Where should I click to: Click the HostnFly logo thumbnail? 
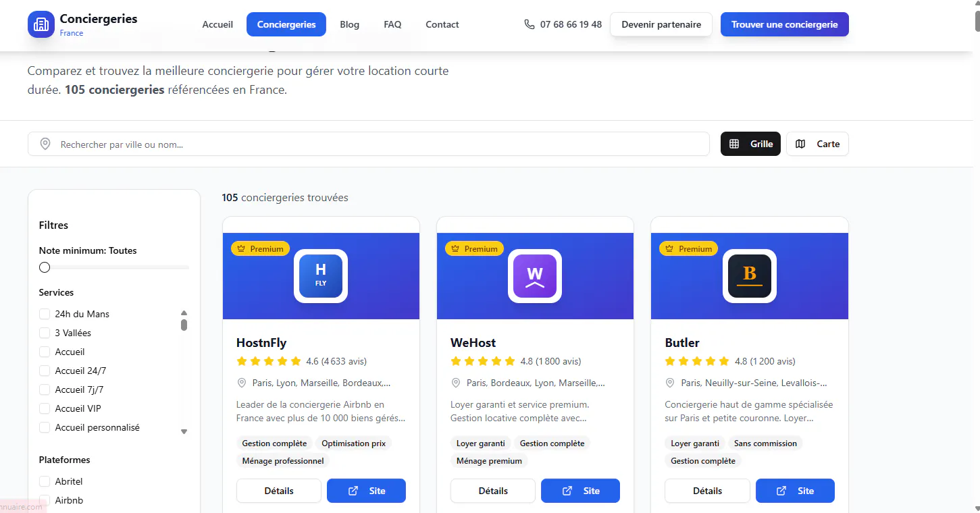pos(321,276)
